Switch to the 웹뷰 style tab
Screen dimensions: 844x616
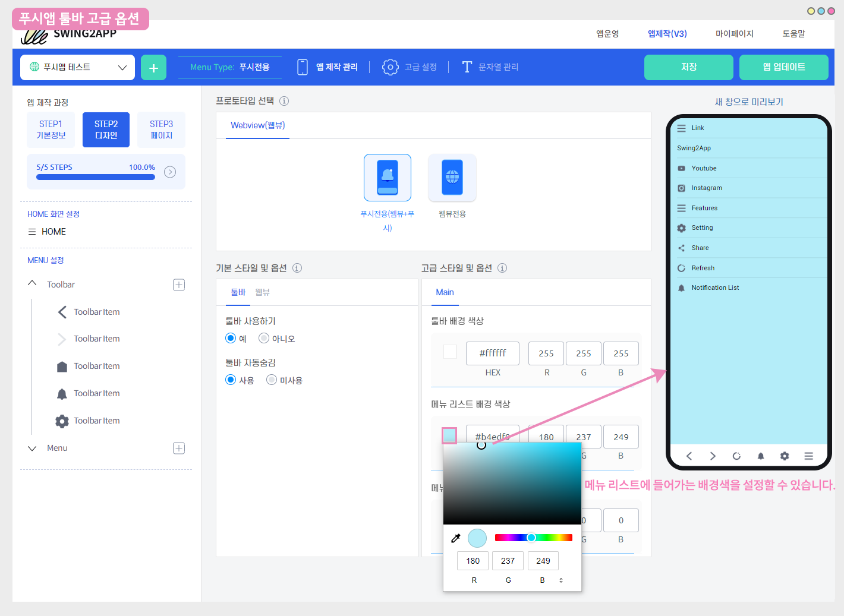click(262, 292)
